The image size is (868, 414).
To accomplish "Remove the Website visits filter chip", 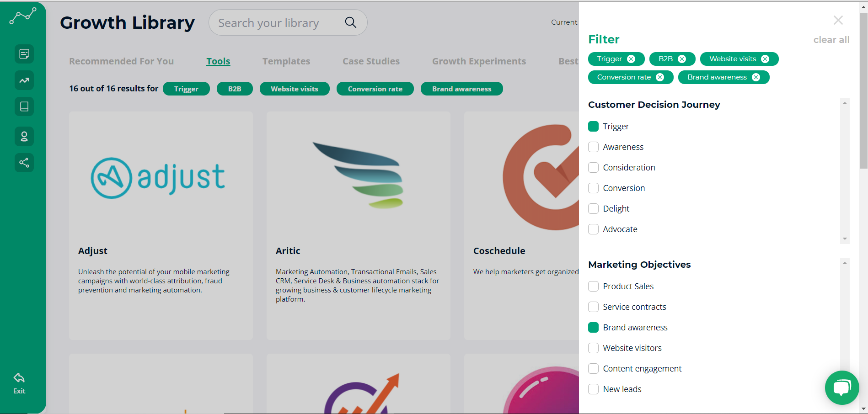I will 765,59.
